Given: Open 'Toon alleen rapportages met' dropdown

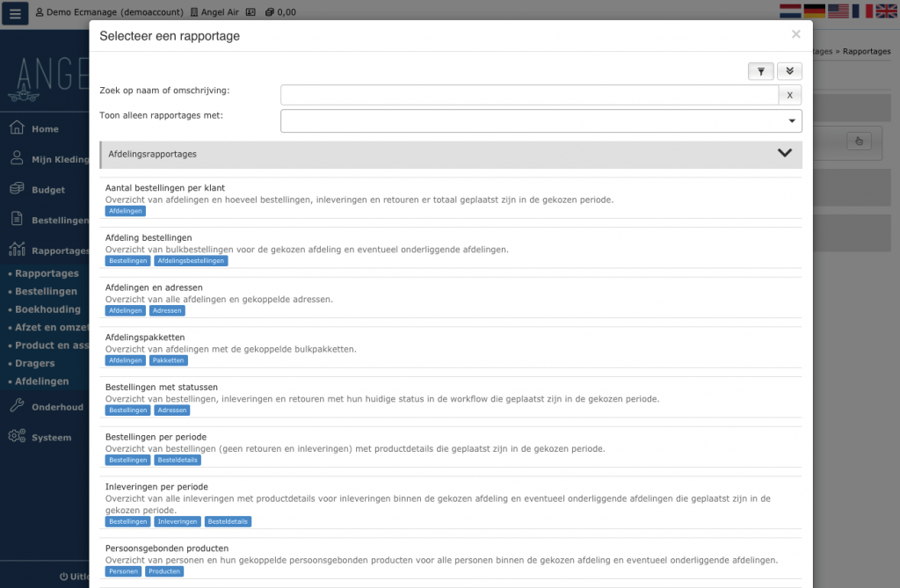Looking at the screenshot, I should [x=541, y=120].
